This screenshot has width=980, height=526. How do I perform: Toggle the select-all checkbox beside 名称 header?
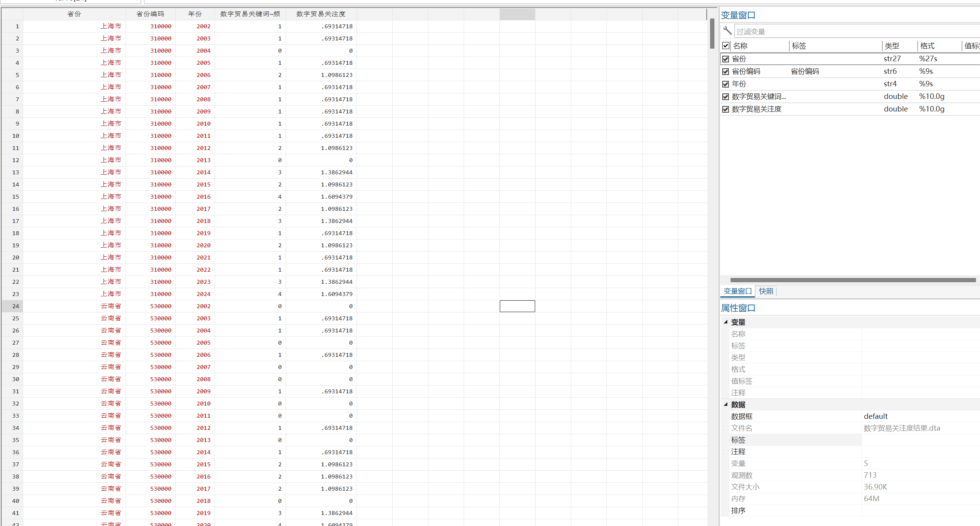click(725, 46)
